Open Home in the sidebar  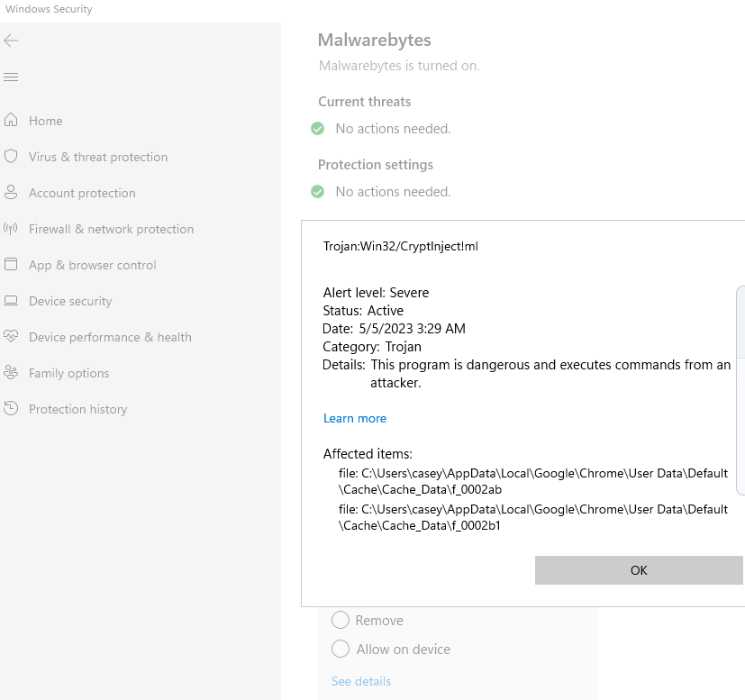pos(46,121)
